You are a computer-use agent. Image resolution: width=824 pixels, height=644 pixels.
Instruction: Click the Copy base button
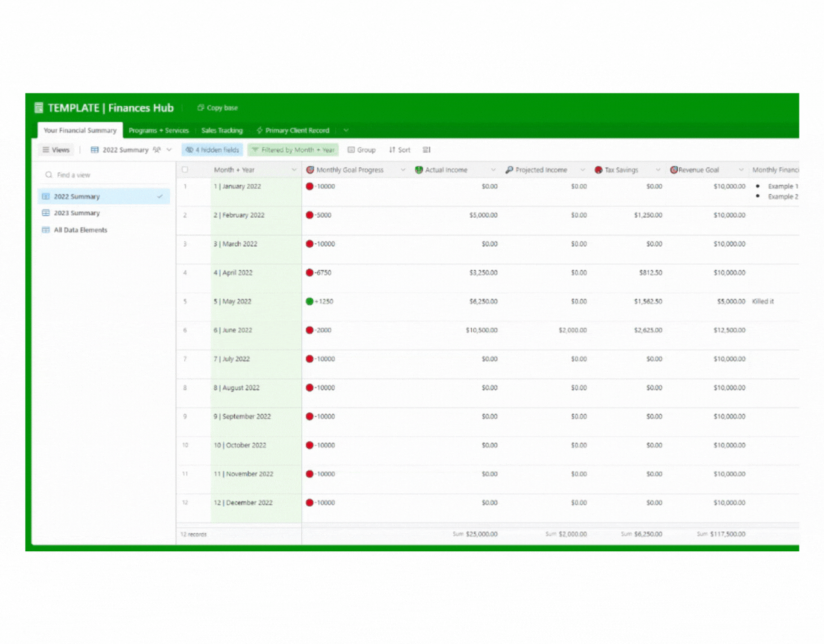point(218,108)
